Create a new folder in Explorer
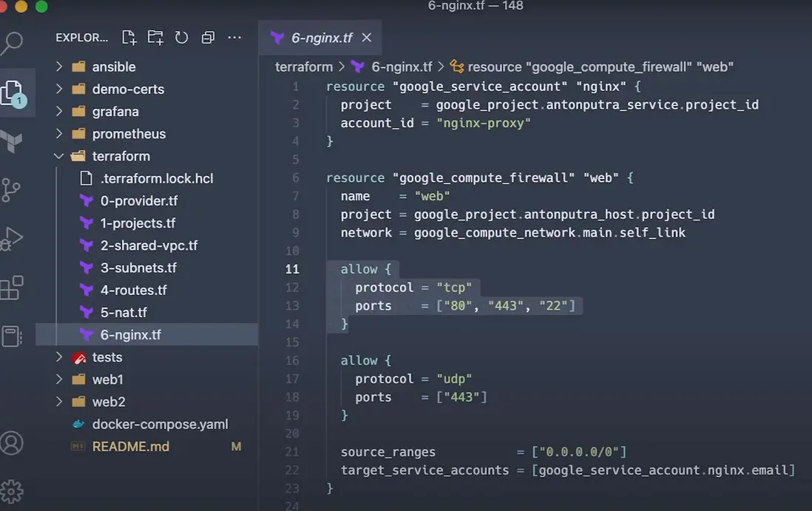Image resolution: width=812 pixels, height=511 pixels. [x=155, y=38]
